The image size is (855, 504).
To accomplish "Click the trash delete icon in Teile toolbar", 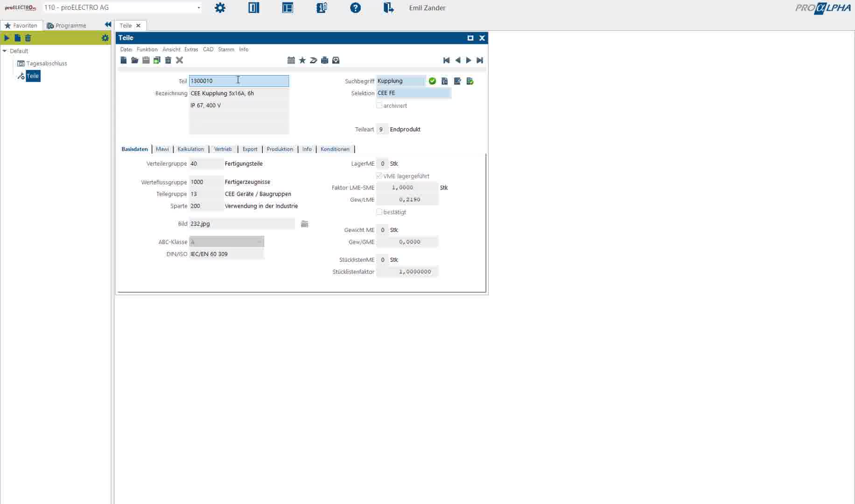I will coord(168,60).
